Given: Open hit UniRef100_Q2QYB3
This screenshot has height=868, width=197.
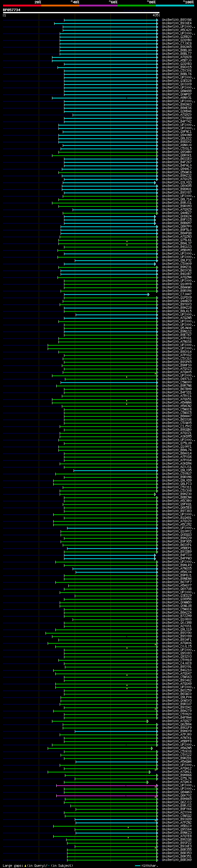Looking at the screenshot, I should coord(176,64).
